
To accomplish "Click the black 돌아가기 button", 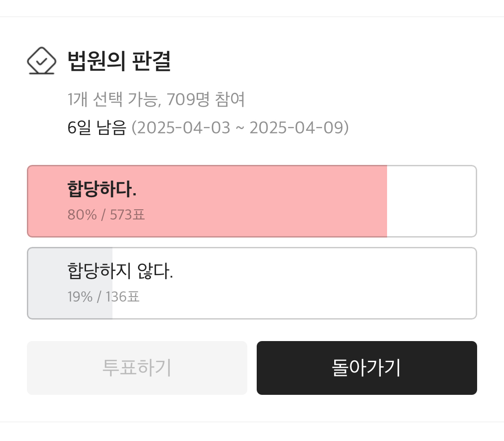I will [x=366, y=368].
